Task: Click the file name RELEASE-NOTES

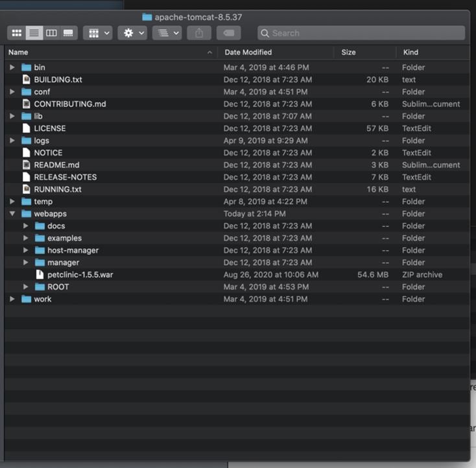Action: pos(65,177)
